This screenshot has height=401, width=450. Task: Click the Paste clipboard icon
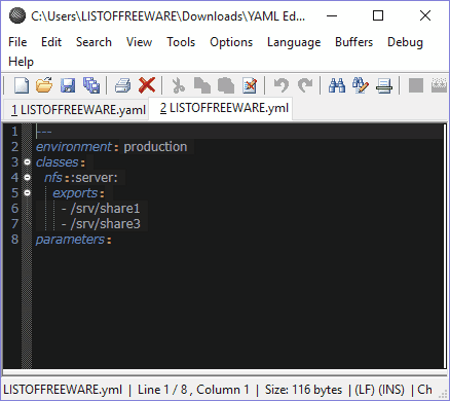coord(226,85)
